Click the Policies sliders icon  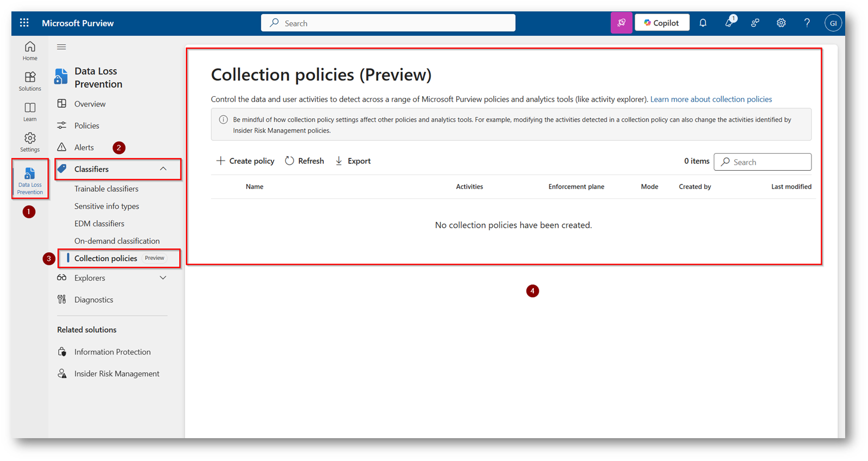click(62, 125)
